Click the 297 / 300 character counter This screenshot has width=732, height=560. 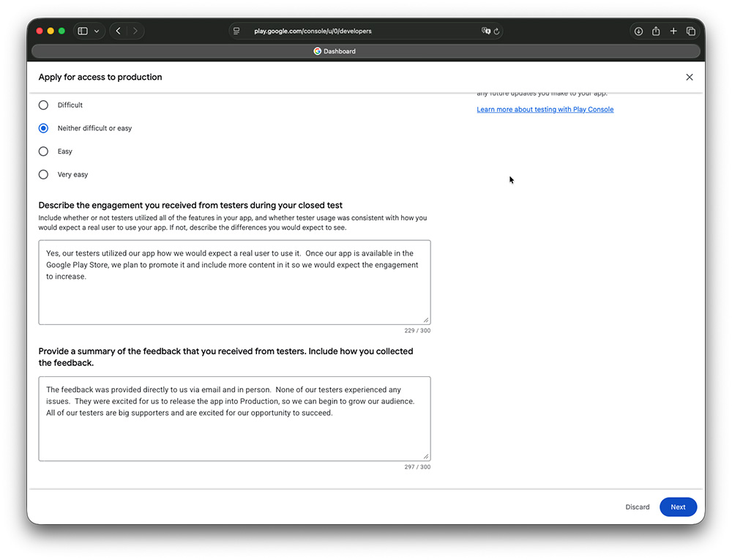[417, 467]
